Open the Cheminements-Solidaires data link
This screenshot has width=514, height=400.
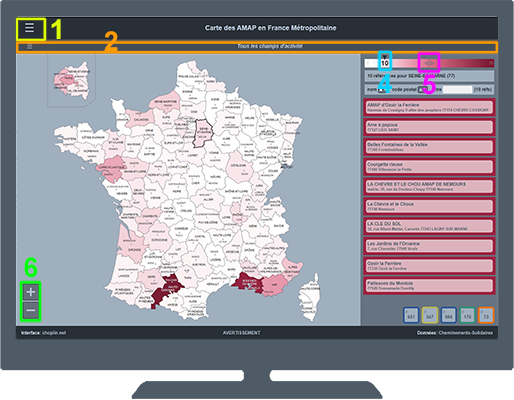(x=465, y=333)
